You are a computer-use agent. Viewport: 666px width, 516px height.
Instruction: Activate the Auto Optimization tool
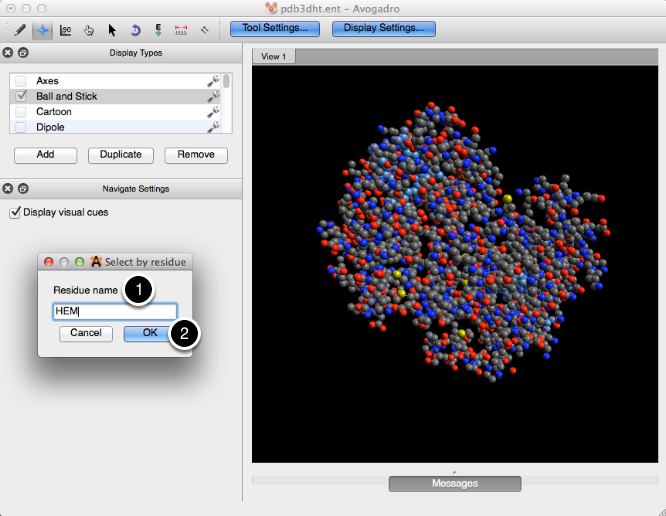158,30
